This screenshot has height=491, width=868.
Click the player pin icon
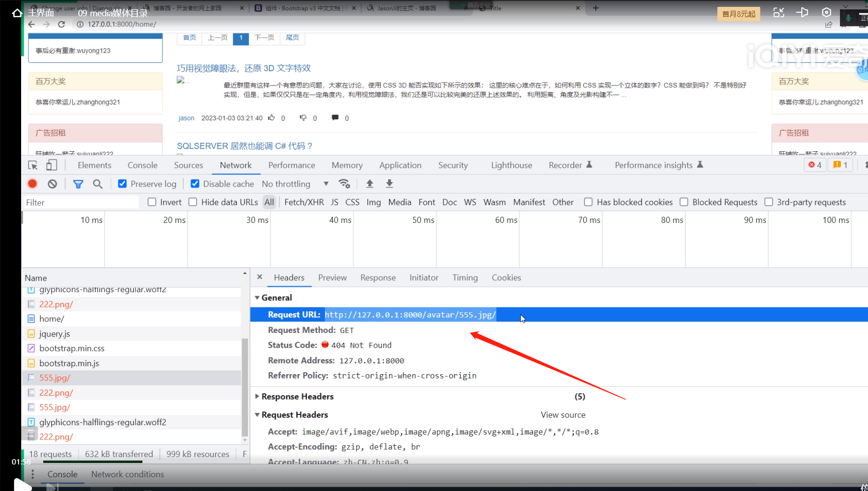tap(802, 13)
